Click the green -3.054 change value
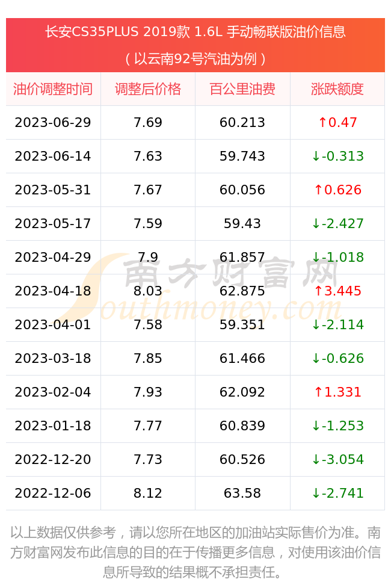The height and width of the screenshot is (588, 391). (337, 459)
